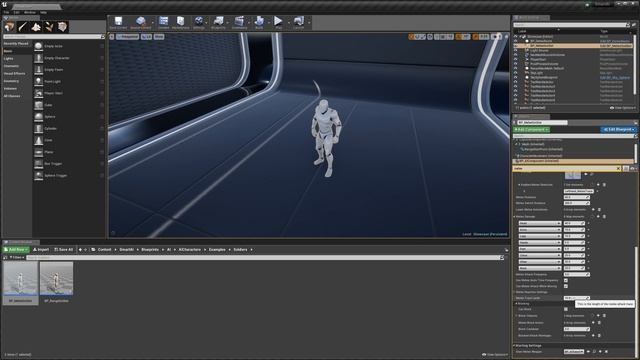
Task: Start Play in editor
Action: (x=278, y=22)
